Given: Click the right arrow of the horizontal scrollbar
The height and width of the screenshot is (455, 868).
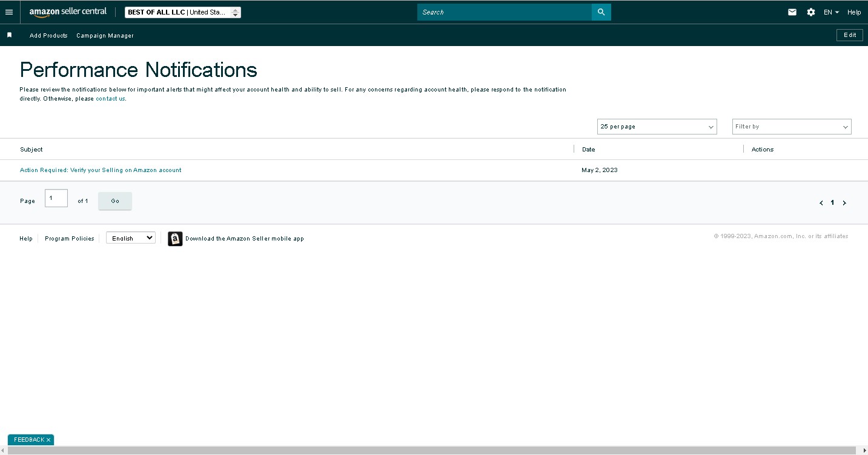Looking at the screenshot, I should [x=863, y=451].
